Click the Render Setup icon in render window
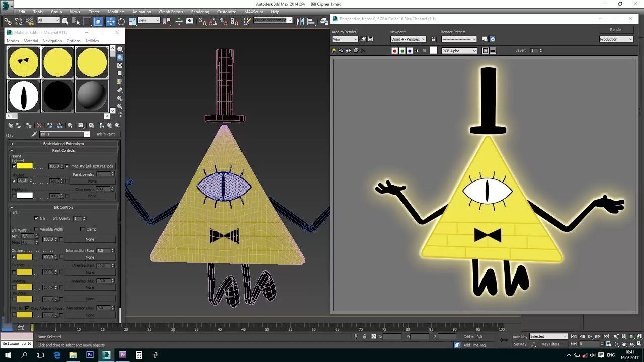This screenshot has width=644, height=362. (x=485, y=39)
